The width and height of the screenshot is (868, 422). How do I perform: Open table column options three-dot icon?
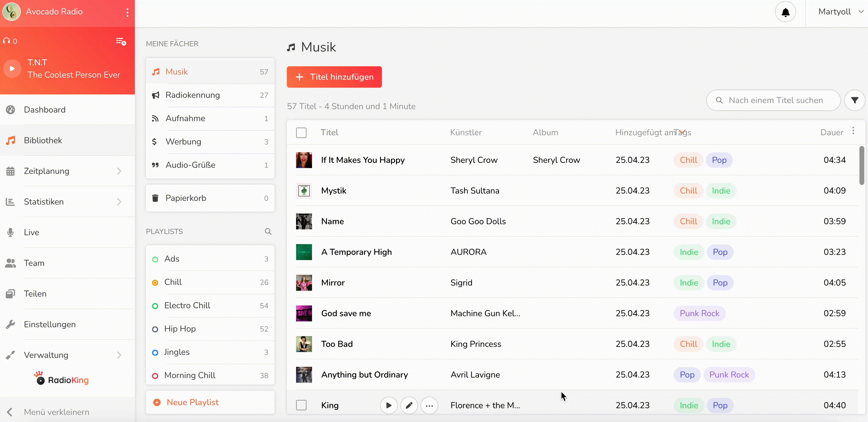(853, 131)
